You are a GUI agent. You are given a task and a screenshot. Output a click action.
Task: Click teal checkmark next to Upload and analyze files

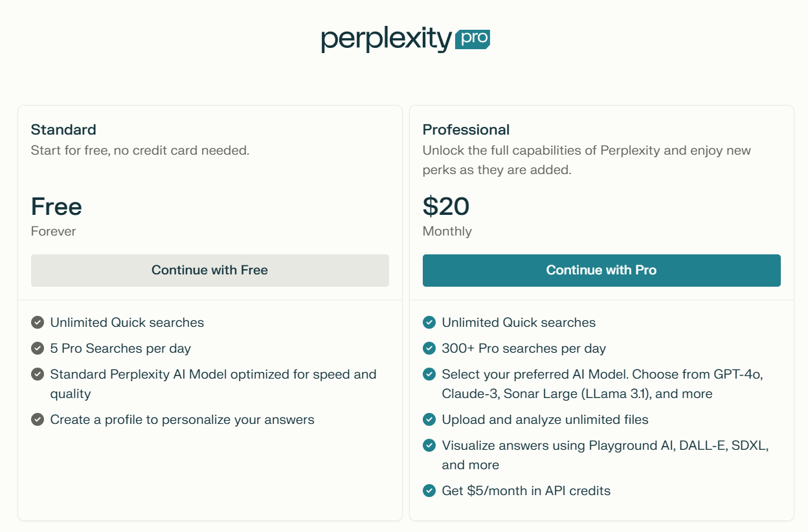(429, 419)
